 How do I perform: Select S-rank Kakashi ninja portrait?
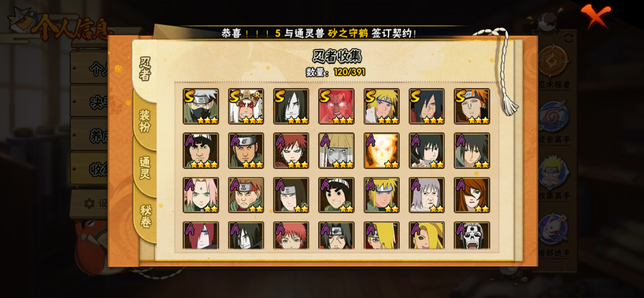point(201,106)
